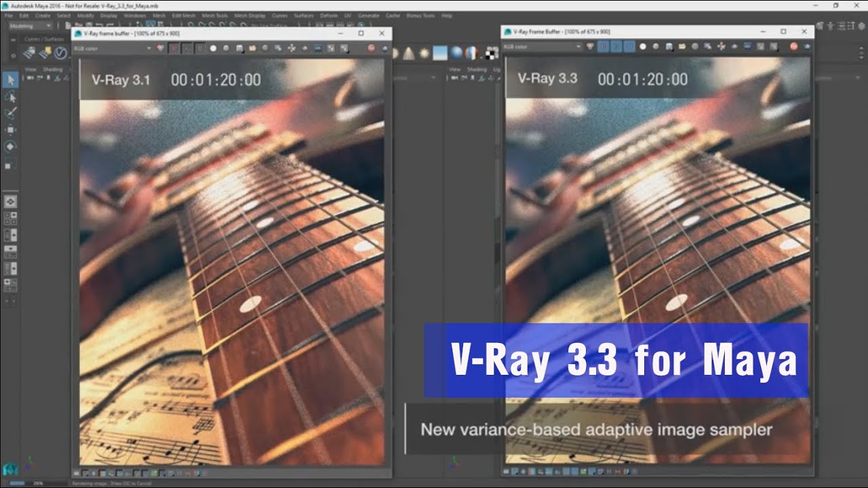Open the Deform menu
Image resolution: width=868 pixels, height=488 pixels.
click(x=328, y=15)
